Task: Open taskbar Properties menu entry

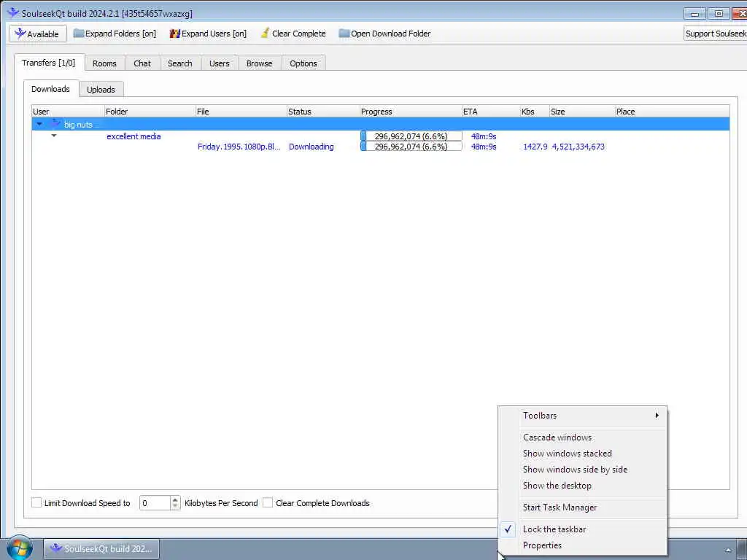Action: pos(542,545)
